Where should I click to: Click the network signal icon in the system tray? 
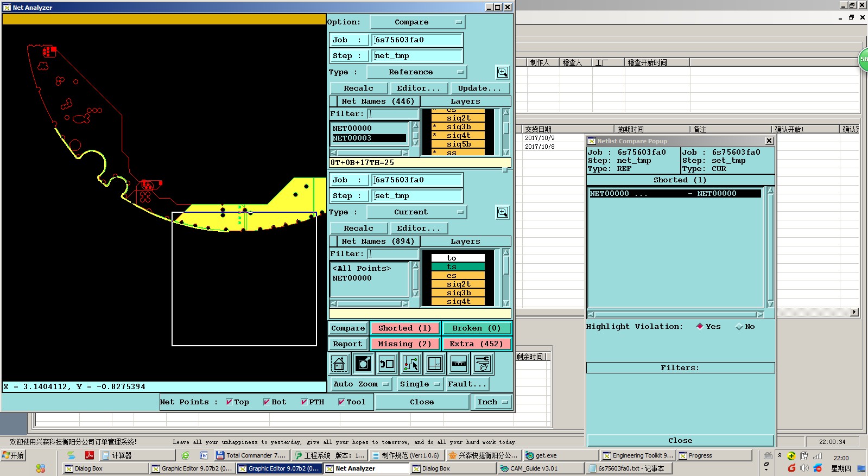(x=818, y=456)
